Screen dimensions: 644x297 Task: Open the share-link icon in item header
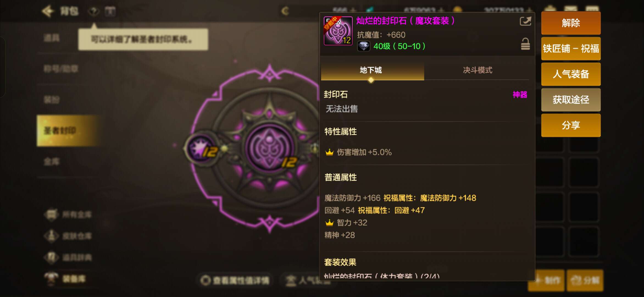[x=525, y=21]
